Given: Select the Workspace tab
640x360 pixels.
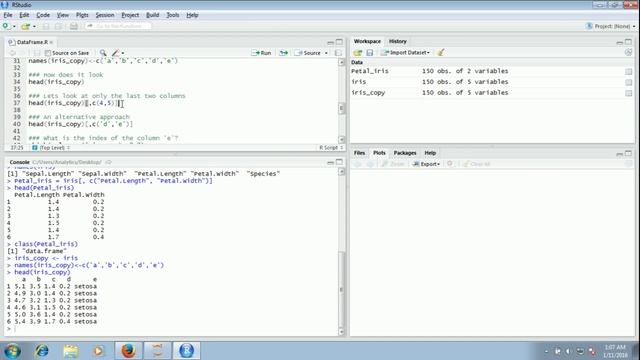Looking at the screenshot, I should pos(367,41).
